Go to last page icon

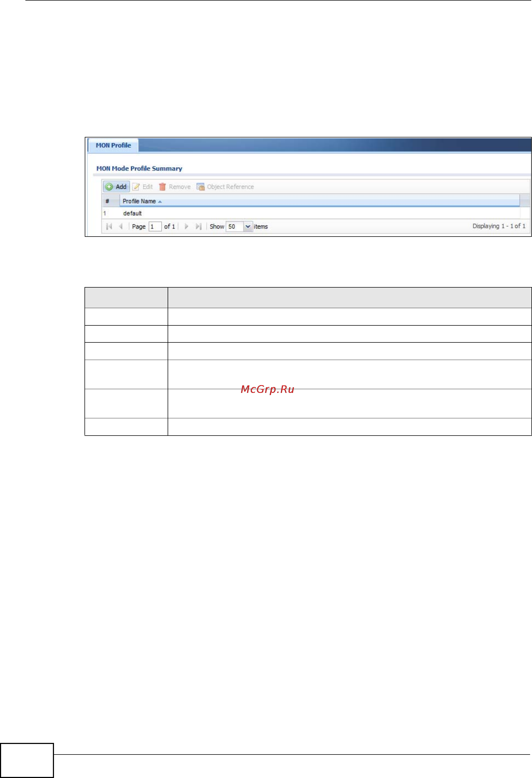198,227
